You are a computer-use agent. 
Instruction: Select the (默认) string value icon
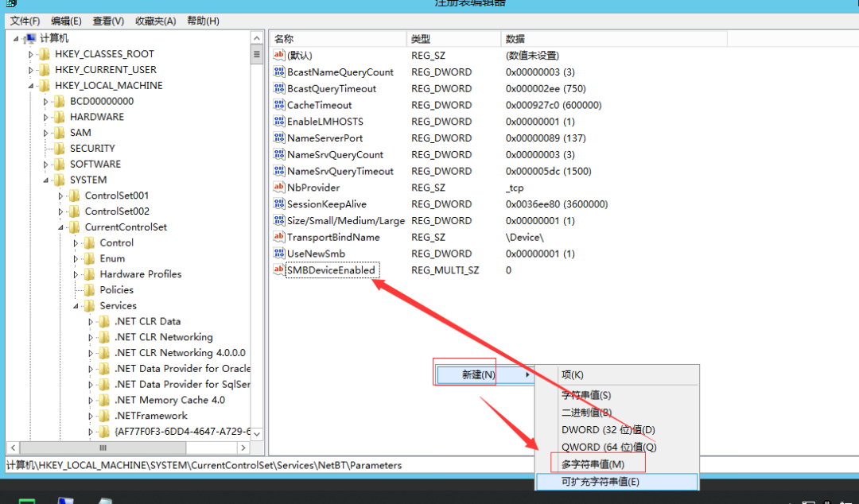(279, 55)
